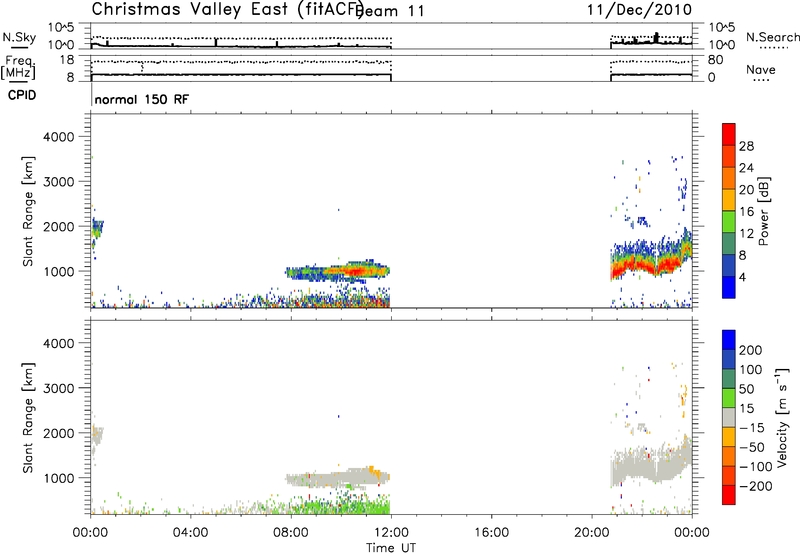The width and height of the screenshot is (800, 554).
Task: Click the '200' velocity colorbar value
Action: coord(751,350)
